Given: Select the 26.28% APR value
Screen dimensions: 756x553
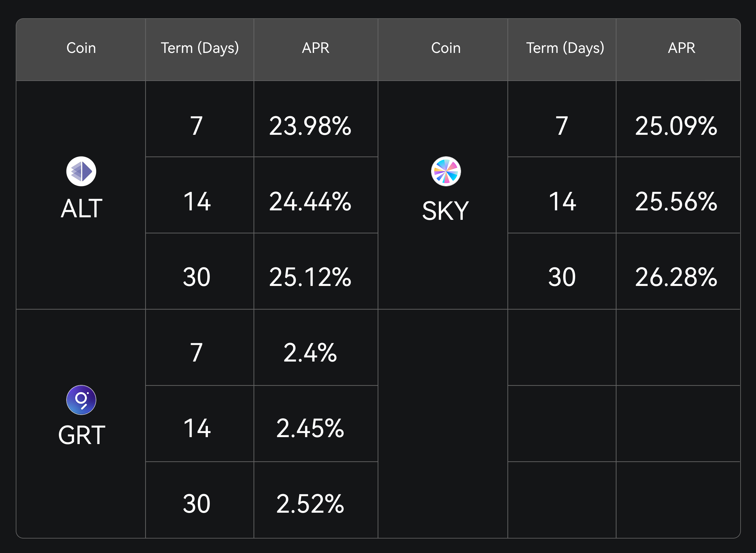Looking at the screenshot, I should coord(676,277).
